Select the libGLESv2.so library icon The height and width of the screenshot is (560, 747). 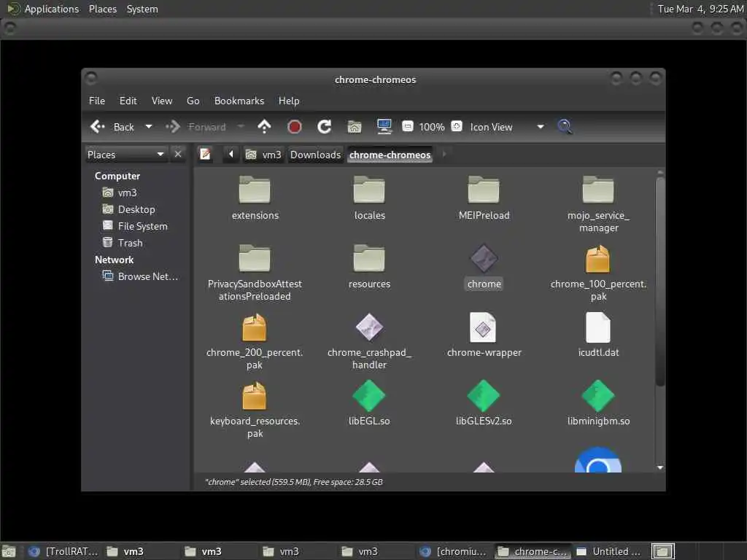pos(484,396)
